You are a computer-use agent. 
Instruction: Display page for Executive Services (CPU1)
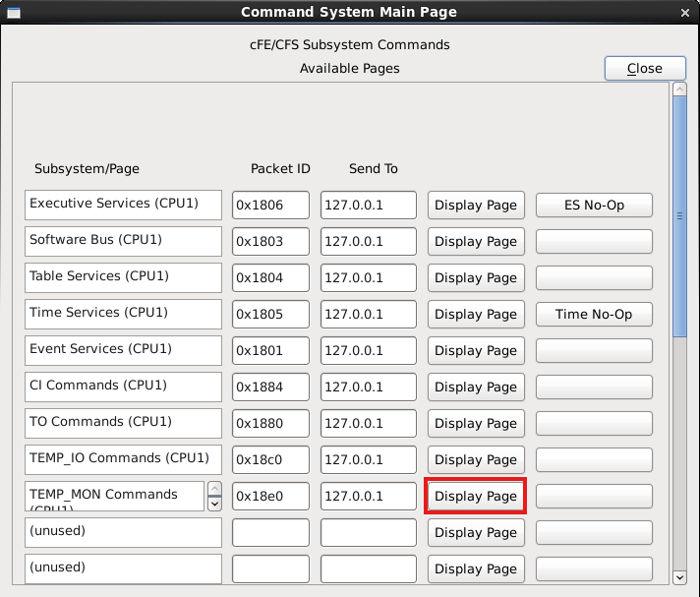475,206
